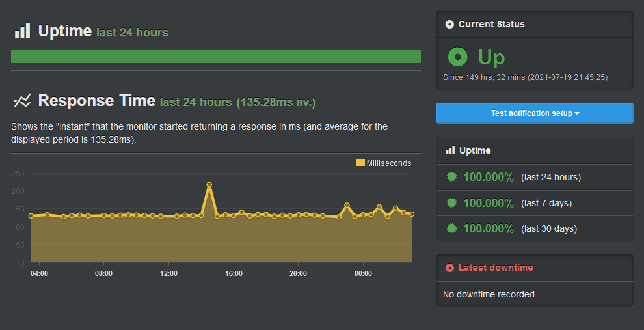This screenshot has width=644, height=330.
Task: Click the green badge beside last 24 hours
Action: [452, 177]
